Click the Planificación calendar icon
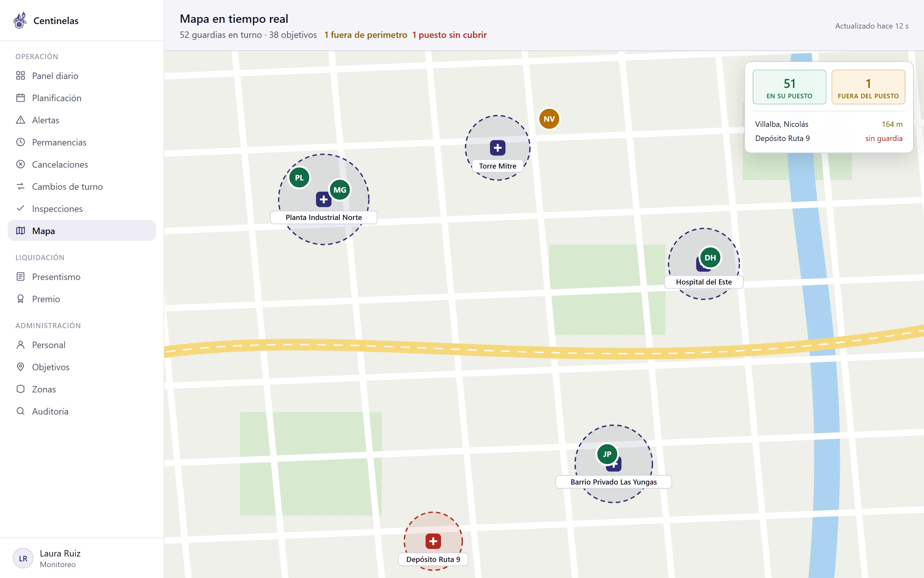This screenshot has height=578, width=924. coord(21,98)
